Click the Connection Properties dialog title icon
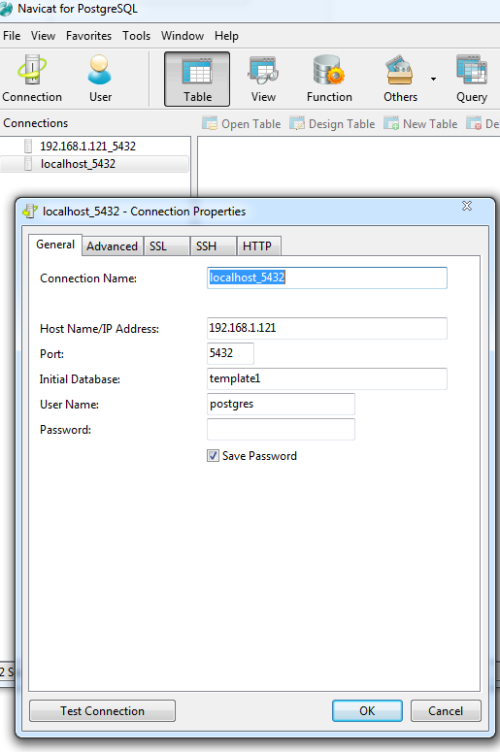 pos(30,211)
